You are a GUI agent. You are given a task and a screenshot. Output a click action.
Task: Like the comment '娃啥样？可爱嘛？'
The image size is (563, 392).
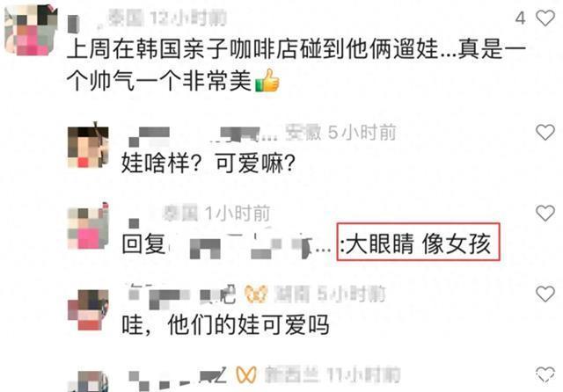click(x=545, y=133)
